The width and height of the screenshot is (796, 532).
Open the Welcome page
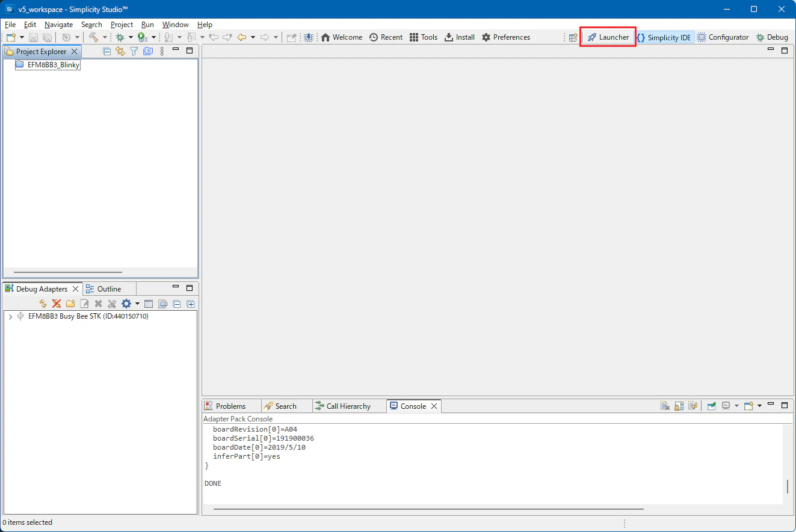pos(342,37)
